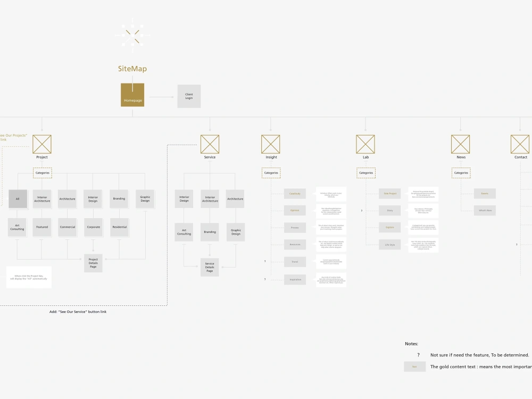532x399 pixels.
Task: Click the Project wireframe placeholder icon
Action: [42, 144]
